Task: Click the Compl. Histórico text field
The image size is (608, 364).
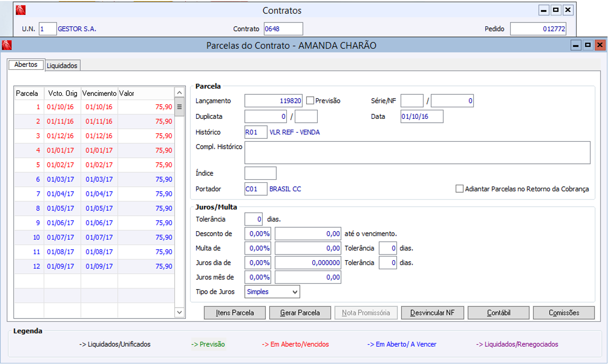Action: [417, 152]
